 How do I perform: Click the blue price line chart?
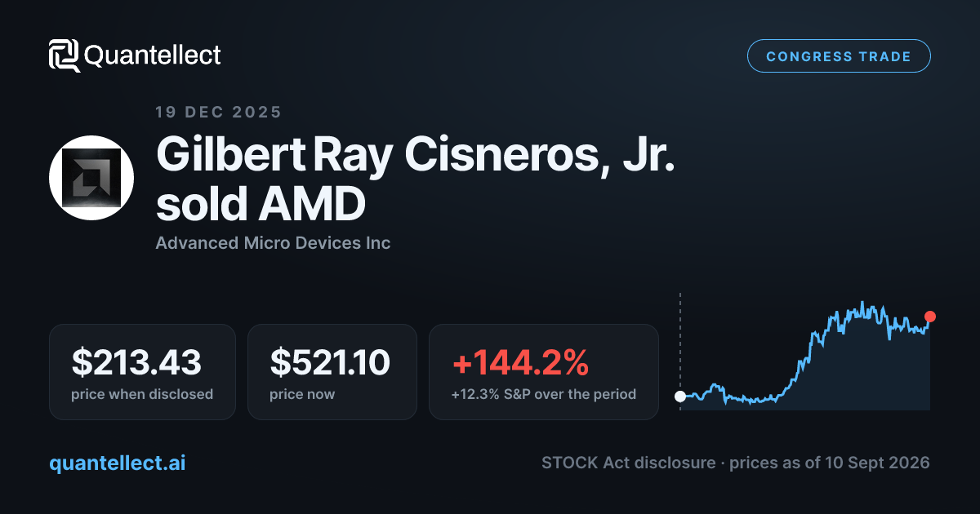(804, 355)
